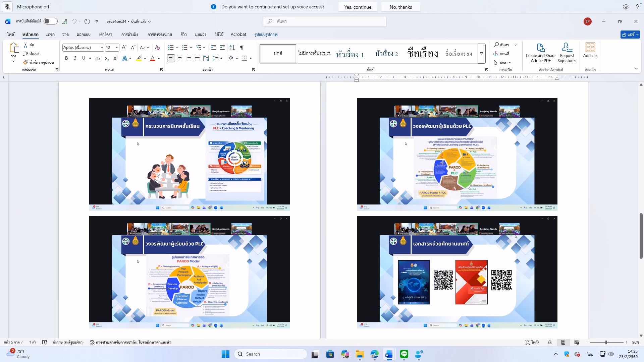
Task: Click Yes, continue for voice access
Action: point(358,7)
